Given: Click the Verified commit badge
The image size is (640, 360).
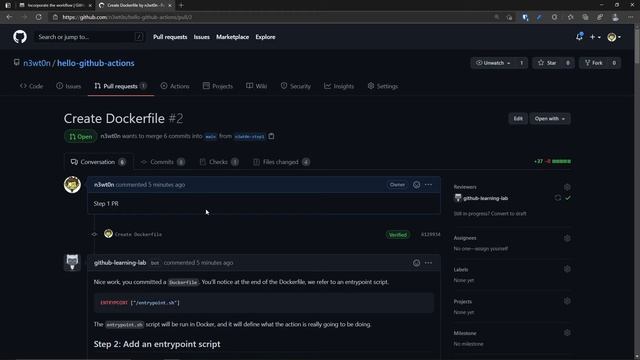Looking at the screenshot, I should (398, 235).
